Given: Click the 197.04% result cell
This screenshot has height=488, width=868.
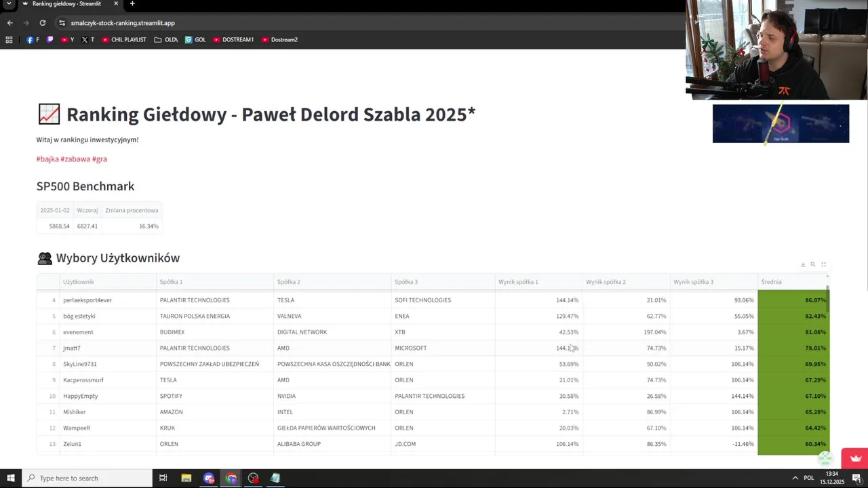Looking at the screenshot, I should pyautogui.click(x=626, y=332).
